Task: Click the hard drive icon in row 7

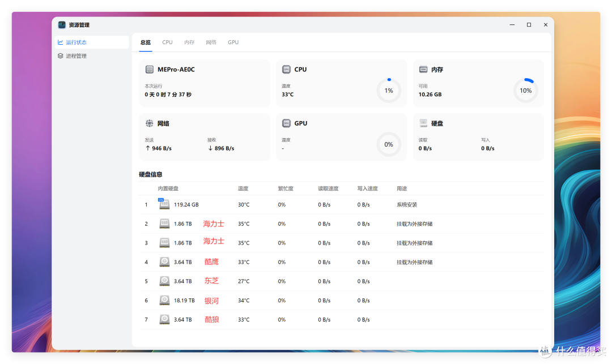Action: 164,319
